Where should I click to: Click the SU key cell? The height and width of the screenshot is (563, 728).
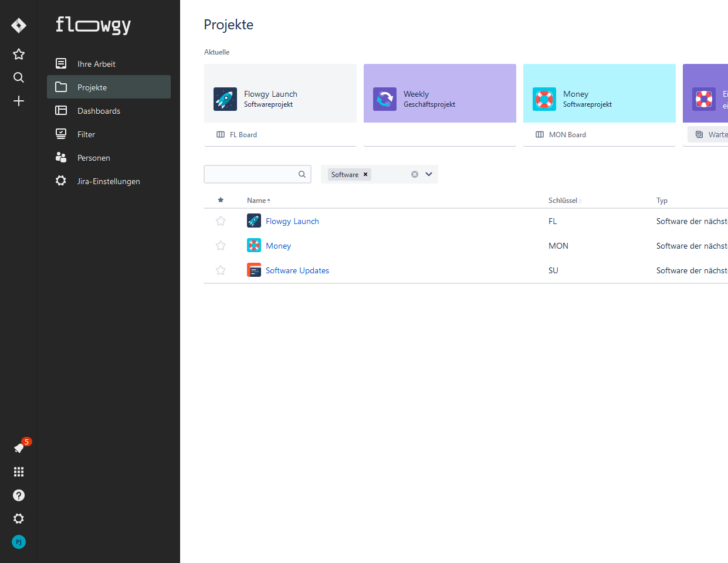click(553, 270)
